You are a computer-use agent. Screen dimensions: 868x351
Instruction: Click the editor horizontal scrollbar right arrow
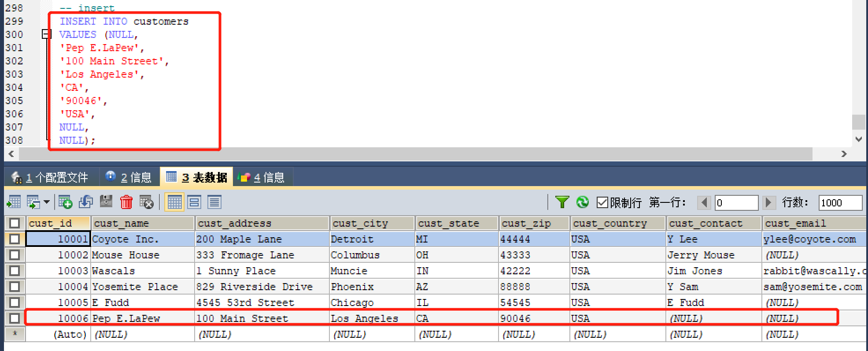click(x=844, y=154)
